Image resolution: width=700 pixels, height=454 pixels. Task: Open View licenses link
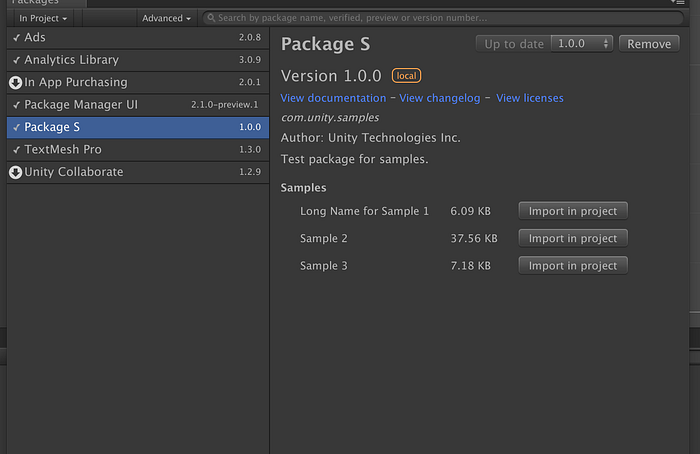click(x=530, y=98)
